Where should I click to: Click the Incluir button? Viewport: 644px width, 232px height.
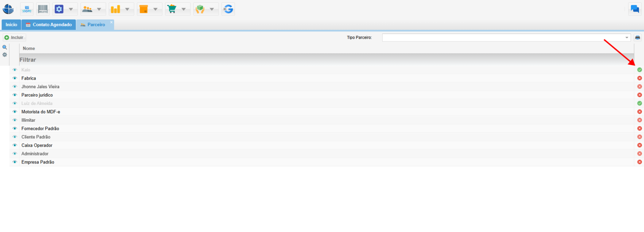(14, 38)
